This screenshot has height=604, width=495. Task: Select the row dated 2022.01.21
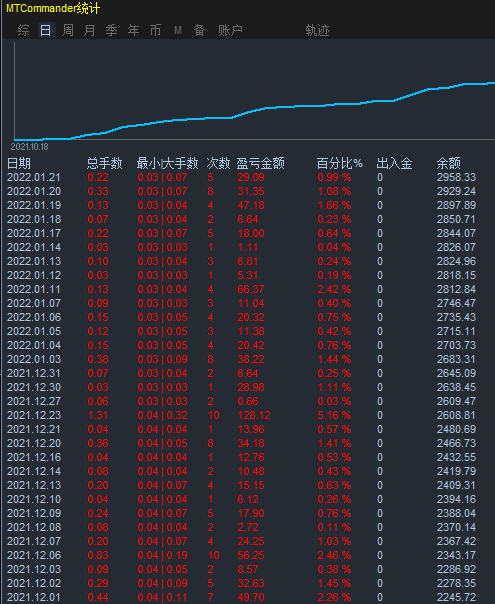pyautogui.click(x=242, y=178)
